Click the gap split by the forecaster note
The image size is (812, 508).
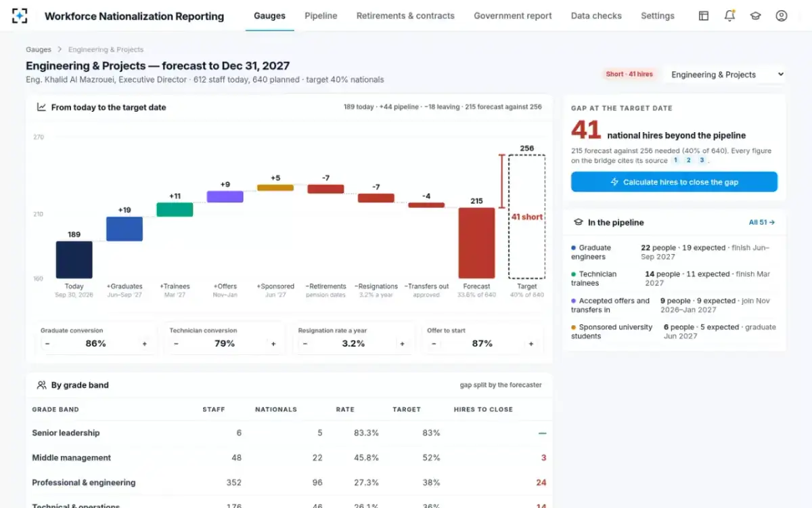click(x=501, y=385)
